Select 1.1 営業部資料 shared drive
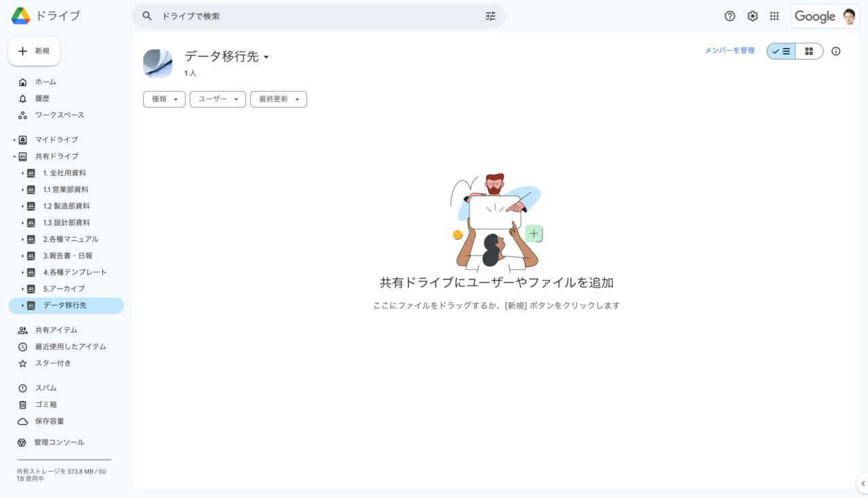Viewport: 868px width, 498px height. [66, 190]
